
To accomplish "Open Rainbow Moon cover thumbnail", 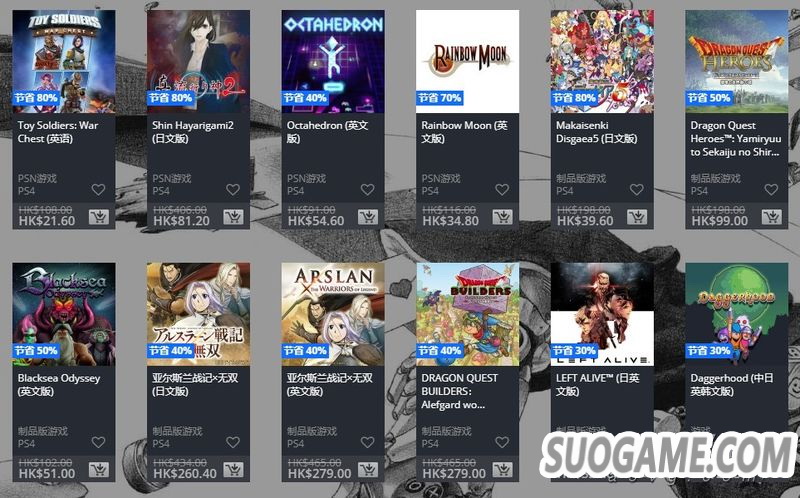I will click(x=467, y=61).
